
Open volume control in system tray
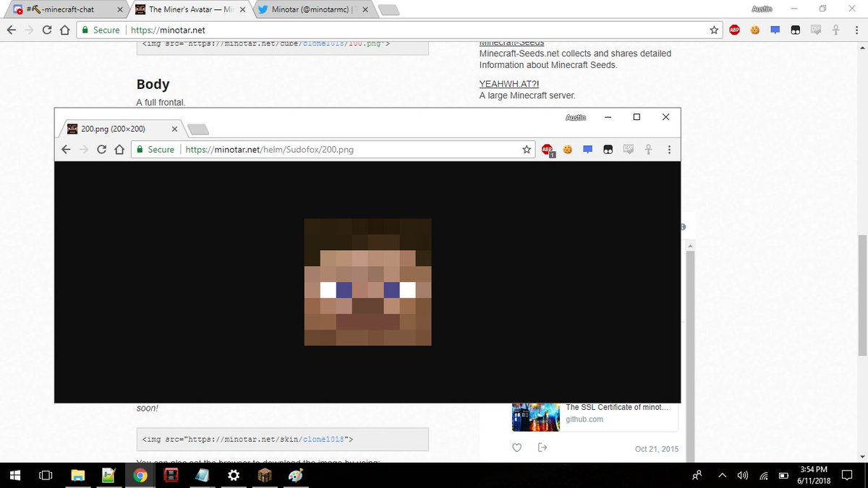click(x=742, y=476)
